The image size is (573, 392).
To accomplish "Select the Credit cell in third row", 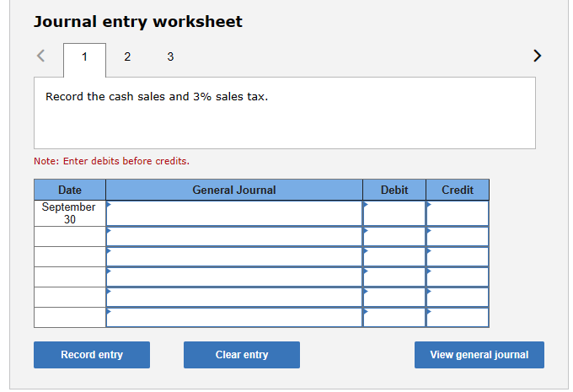I will point(458,257).
